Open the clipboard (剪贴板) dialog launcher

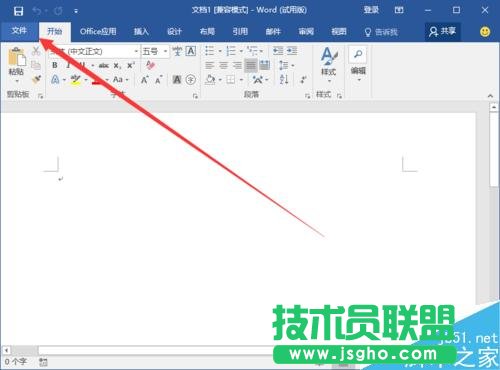tap(40, 96)
